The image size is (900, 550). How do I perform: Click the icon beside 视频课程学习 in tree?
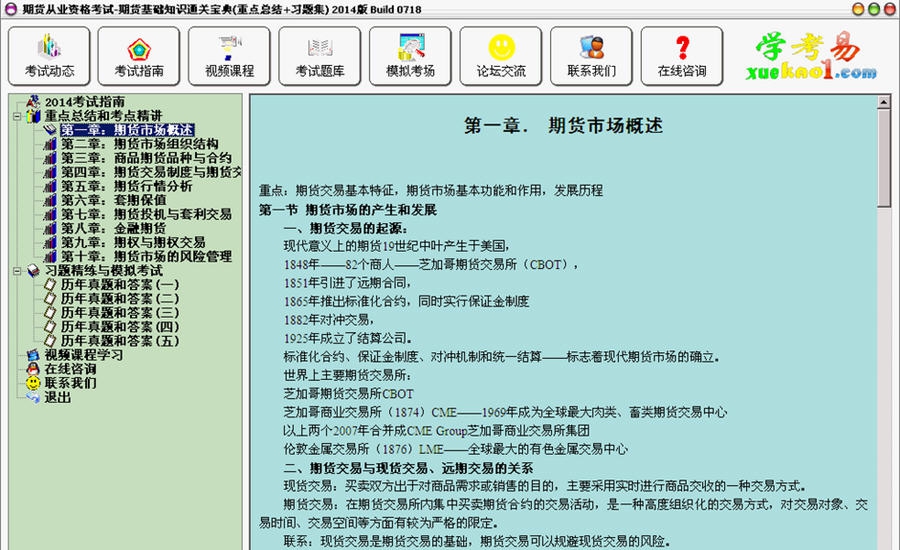point(33,355)
